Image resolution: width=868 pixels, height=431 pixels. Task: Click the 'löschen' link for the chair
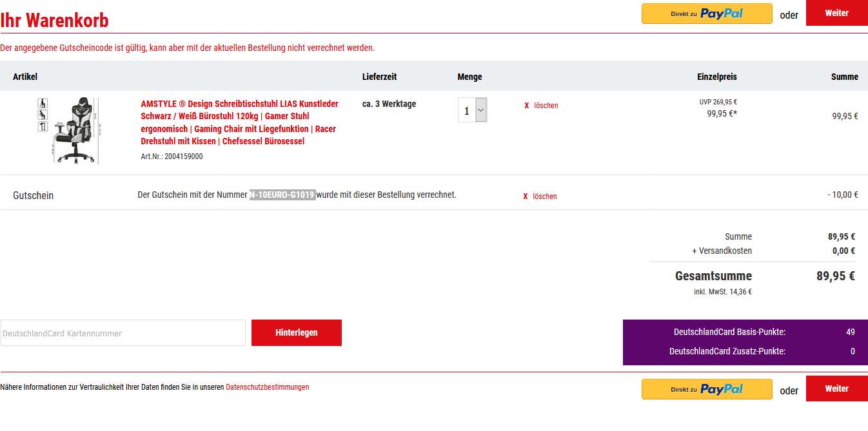tap(546, 106)
